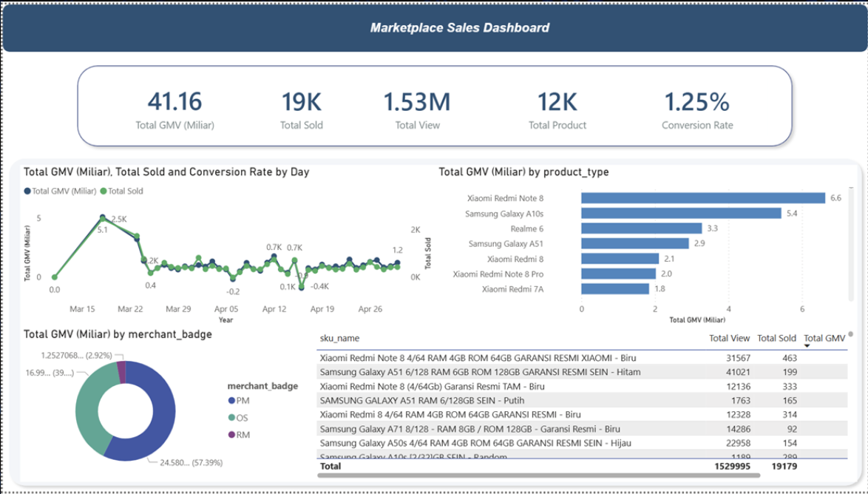868x494 pixels.
Task: Click the Xiaomi Redmi 8 bar
Action: click(620, 259)
